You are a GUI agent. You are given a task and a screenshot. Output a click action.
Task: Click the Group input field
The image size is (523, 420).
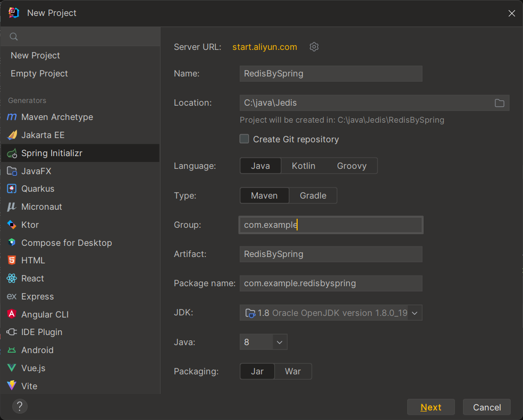pos(331,225)
